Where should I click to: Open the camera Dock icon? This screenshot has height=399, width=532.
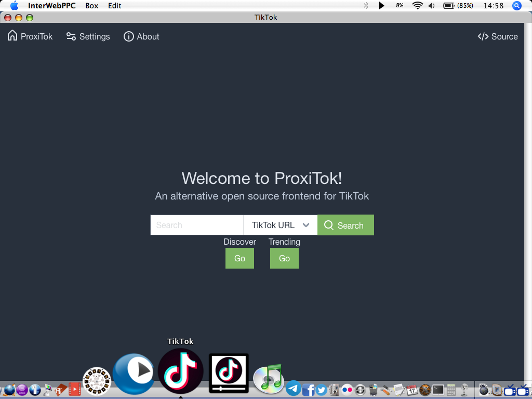click(334, 390)
